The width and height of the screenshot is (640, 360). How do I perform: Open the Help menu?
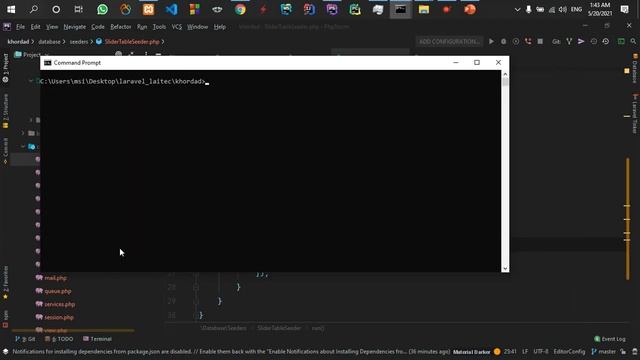pyautogui.click(x=220, y=27)
